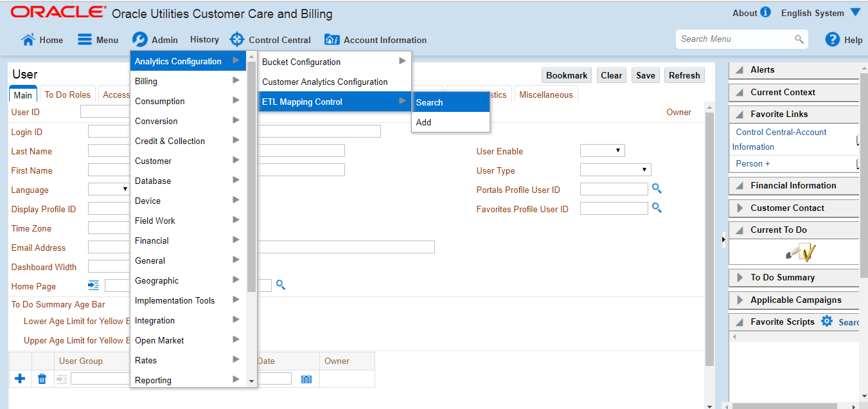The width and height of the screenshot is (868, 409).
Task: Open Favorites Profile User ID lookup icon
Action: pos(657,208)
